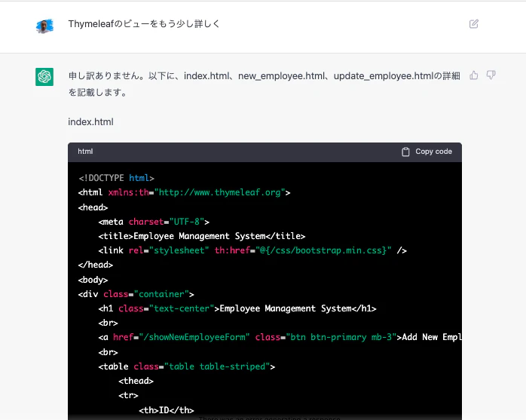Click the 'html' language label in code header
Viewport: 526px width, 420px height.
(x=85, y=152)
